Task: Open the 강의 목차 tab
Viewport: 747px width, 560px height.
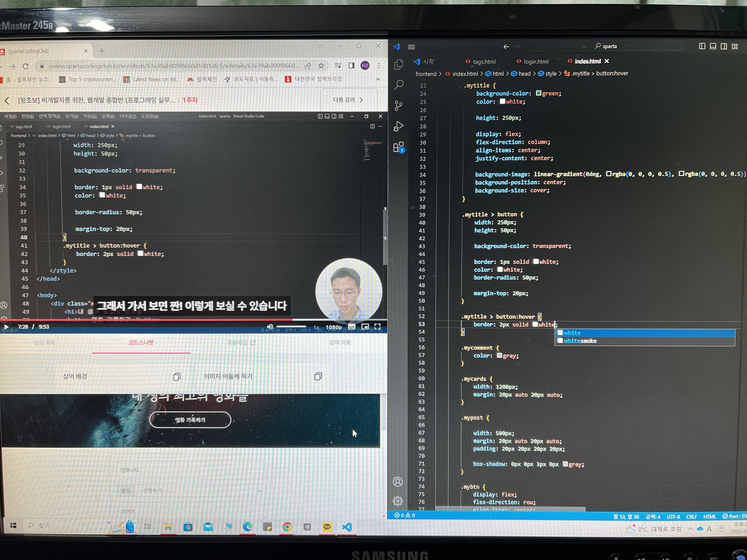Action: [x=45, y=343]
